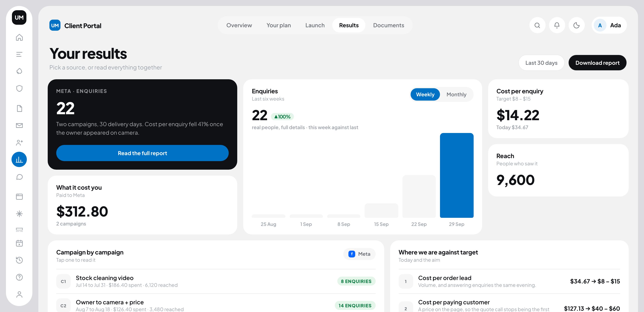Open the document file sidebar icon
This screenshot has height=312, width=644.
[19, 108]
